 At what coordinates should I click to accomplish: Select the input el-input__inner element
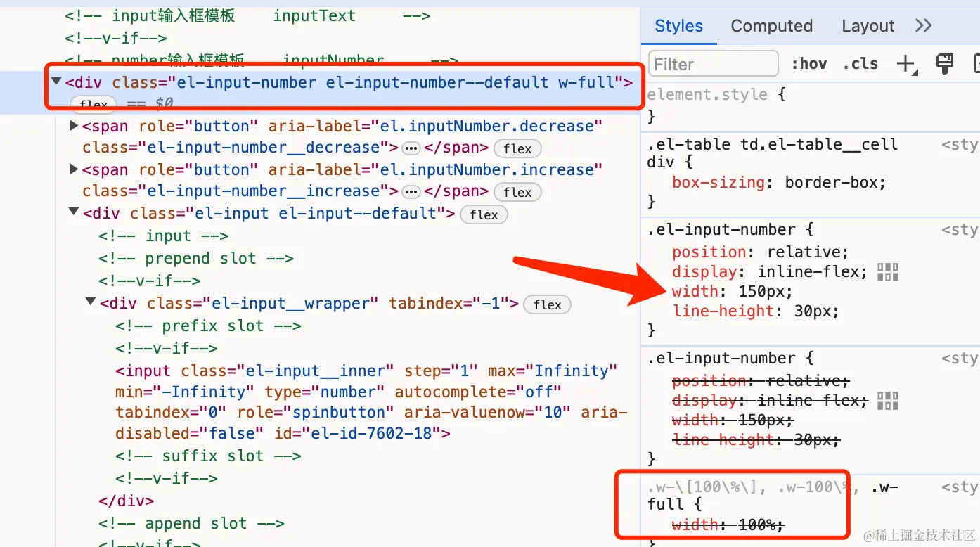pos(371,402)
